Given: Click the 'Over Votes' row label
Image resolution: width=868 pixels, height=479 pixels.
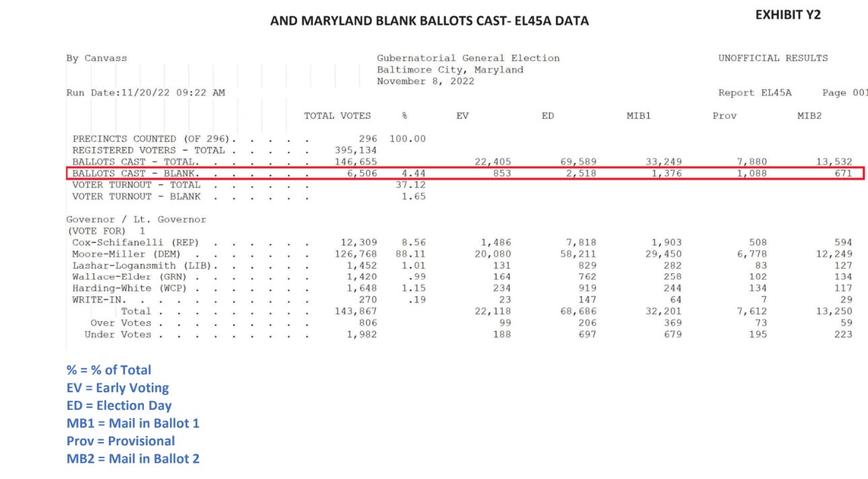Looking at the screenshot, I should point(121,323).
